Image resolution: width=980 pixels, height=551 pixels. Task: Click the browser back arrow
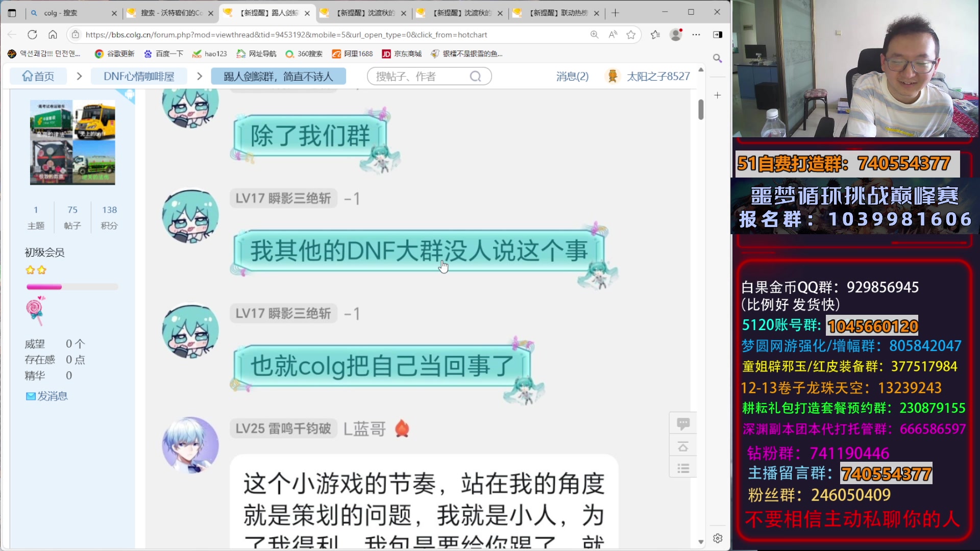click(12, 35)
